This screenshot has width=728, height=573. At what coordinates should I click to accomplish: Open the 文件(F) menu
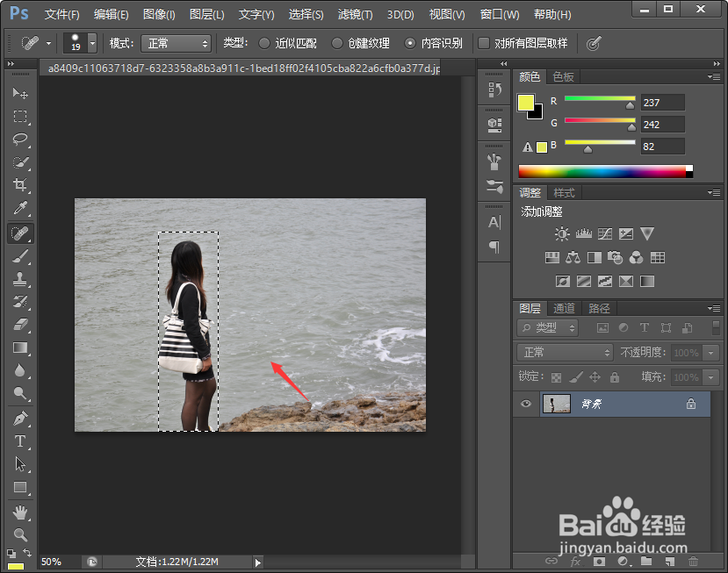click(x=61, y=14)
